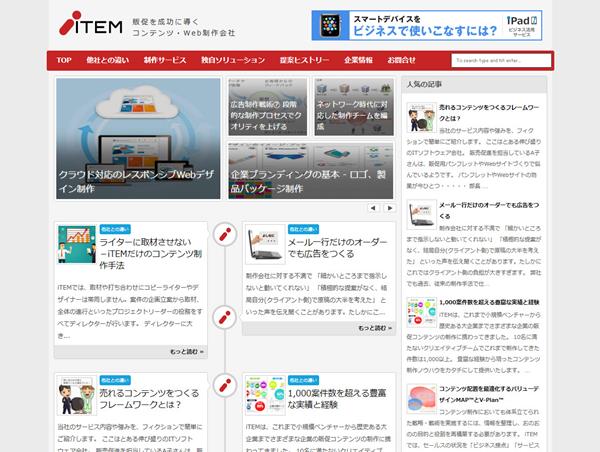Viewport: 600px width, 452px height.
Task: Open 企業情報 menu item
Action: [x=358, y=60]
